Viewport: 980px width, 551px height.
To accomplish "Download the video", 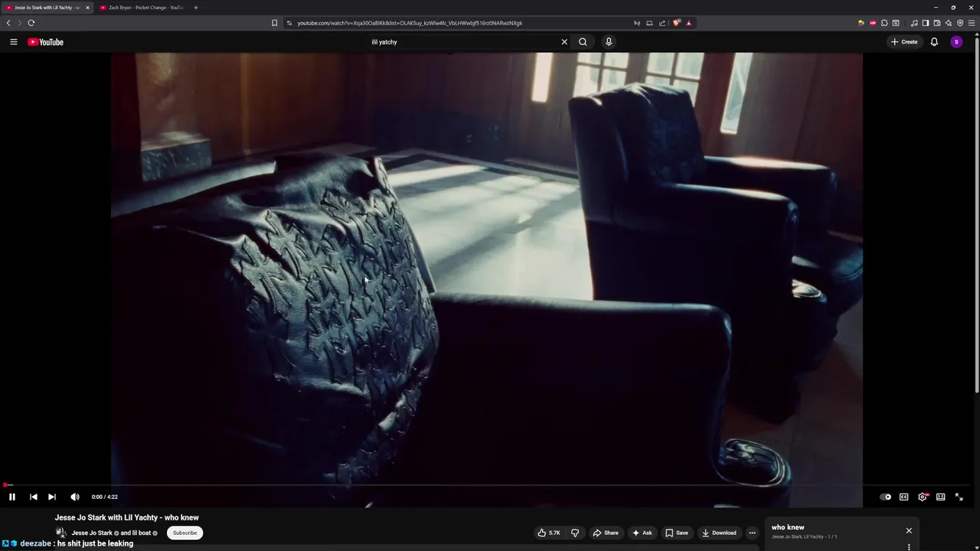I will click(719, 533).
